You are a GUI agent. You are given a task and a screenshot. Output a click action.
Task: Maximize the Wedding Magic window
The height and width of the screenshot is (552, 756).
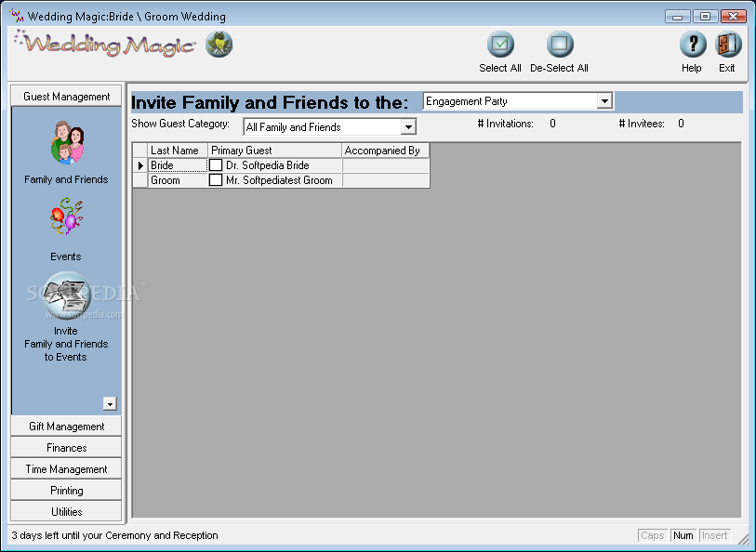coord(706,17)
